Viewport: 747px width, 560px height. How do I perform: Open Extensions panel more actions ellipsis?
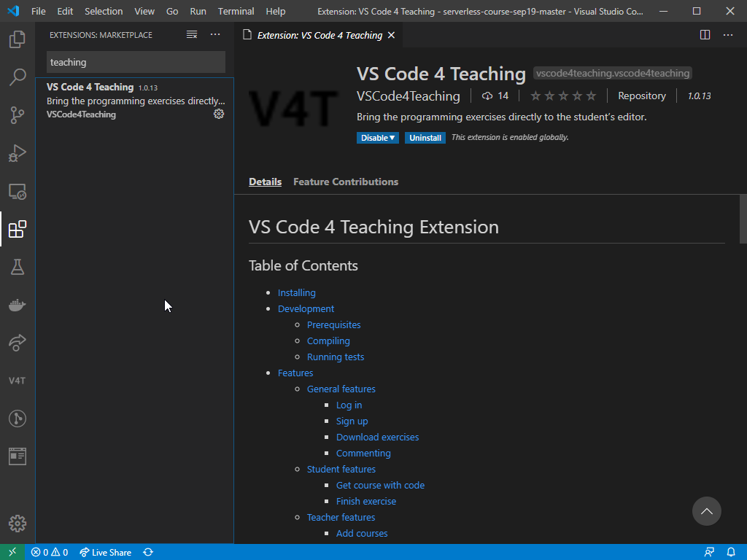[x=215, y=35]
